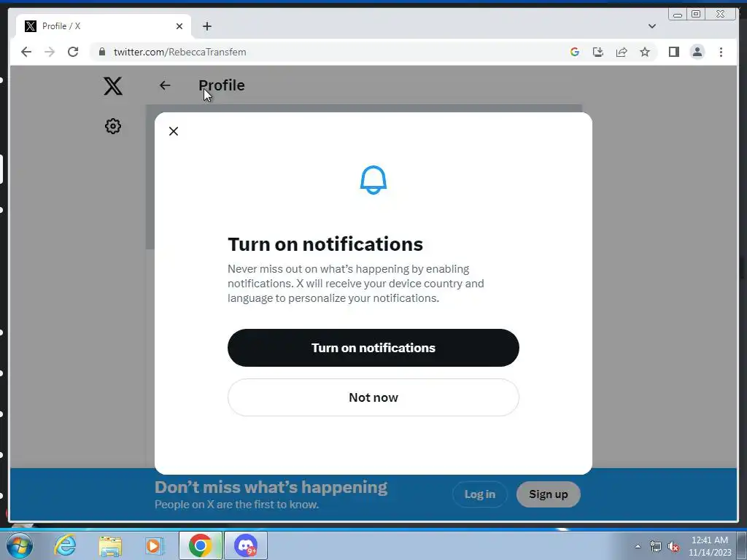
Task: Select the Profile / X browser tab
Action: point(104,26)
